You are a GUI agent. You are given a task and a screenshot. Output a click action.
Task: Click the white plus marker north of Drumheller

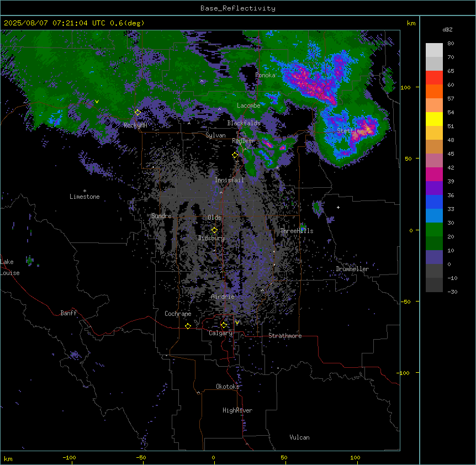pyautogui.click(x=338, y=207)
